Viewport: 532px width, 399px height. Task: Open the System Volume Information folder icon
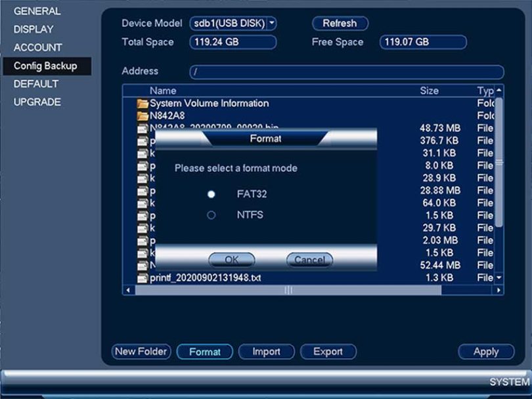pos(143,104)
